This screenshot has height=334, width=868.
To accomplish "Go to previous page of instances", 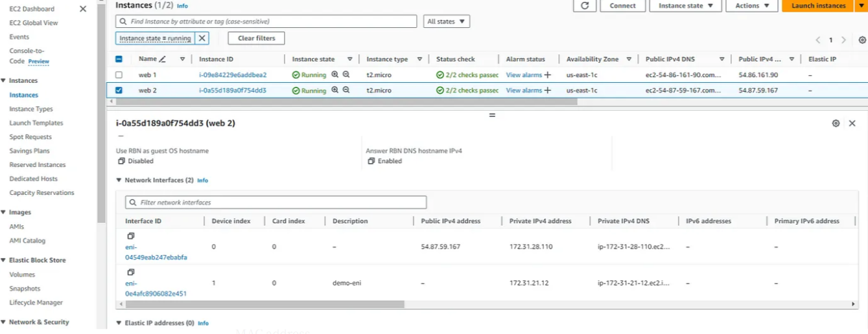I will pos(818,40).
